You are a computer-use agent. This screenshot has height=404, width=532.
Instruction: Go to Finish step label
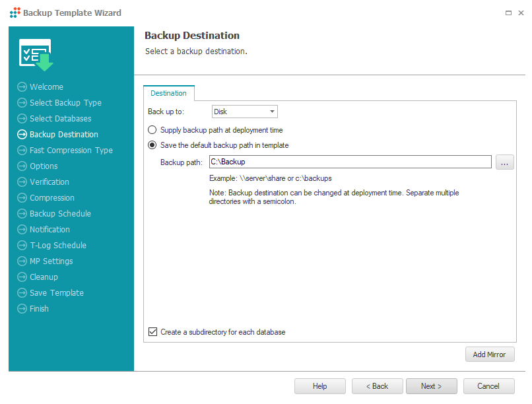pyautogui.click(x=39, y=309)
